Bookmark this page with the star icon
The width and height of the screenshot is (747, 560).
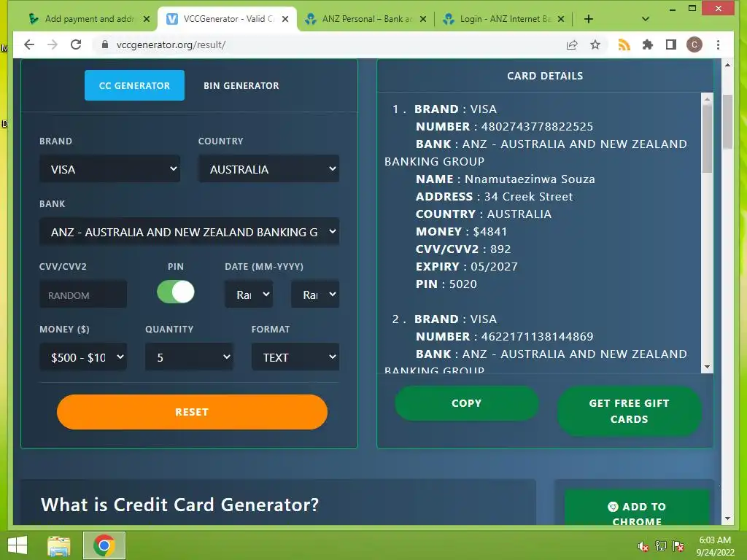(595, 44)
